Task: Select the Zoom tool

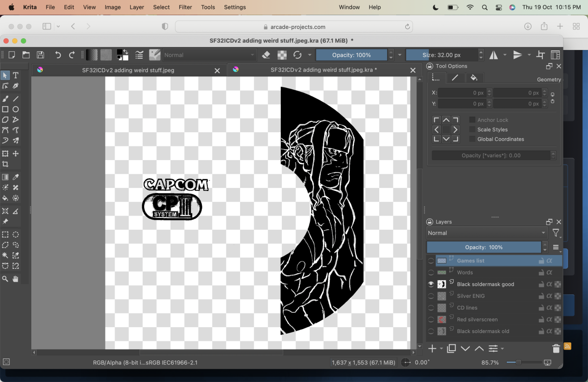Action: [5, 279]
